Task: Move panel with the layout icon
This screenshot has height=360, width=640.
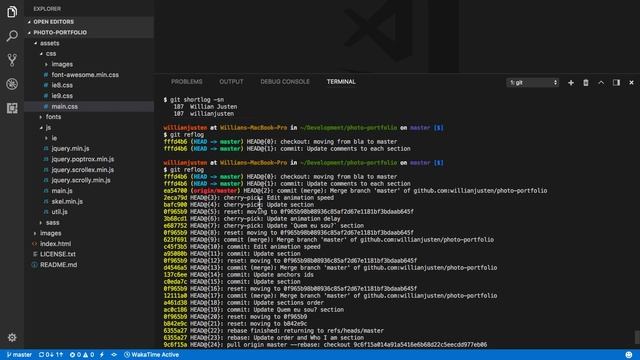Action: 616,82
